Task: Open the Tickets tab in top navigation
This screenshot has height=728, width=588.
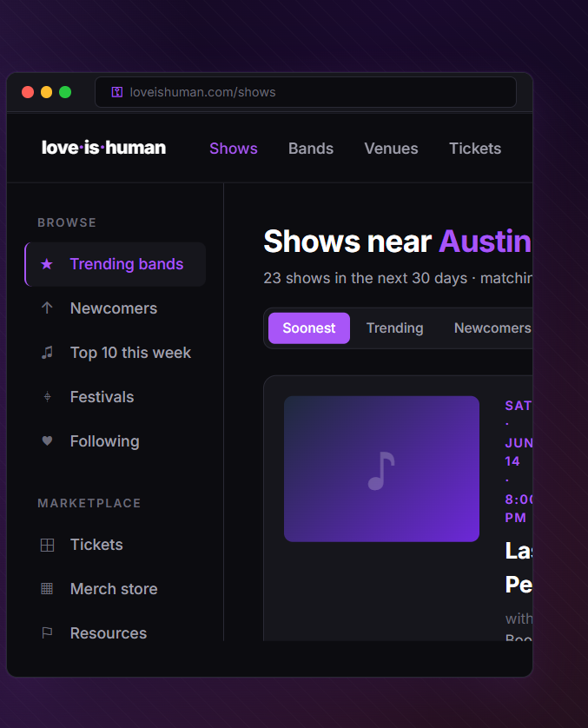Action: pyautogui.click(x=475, y=149)
